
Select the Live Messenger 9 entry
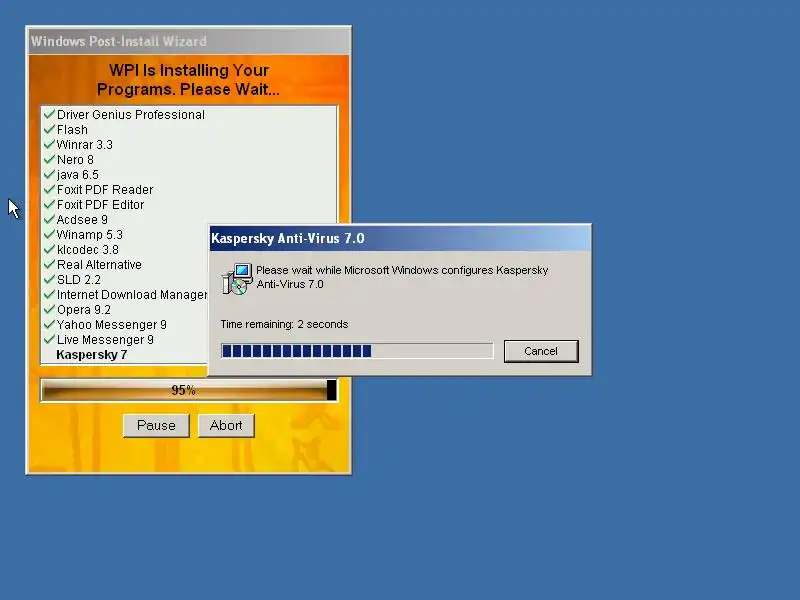[105, 340]
